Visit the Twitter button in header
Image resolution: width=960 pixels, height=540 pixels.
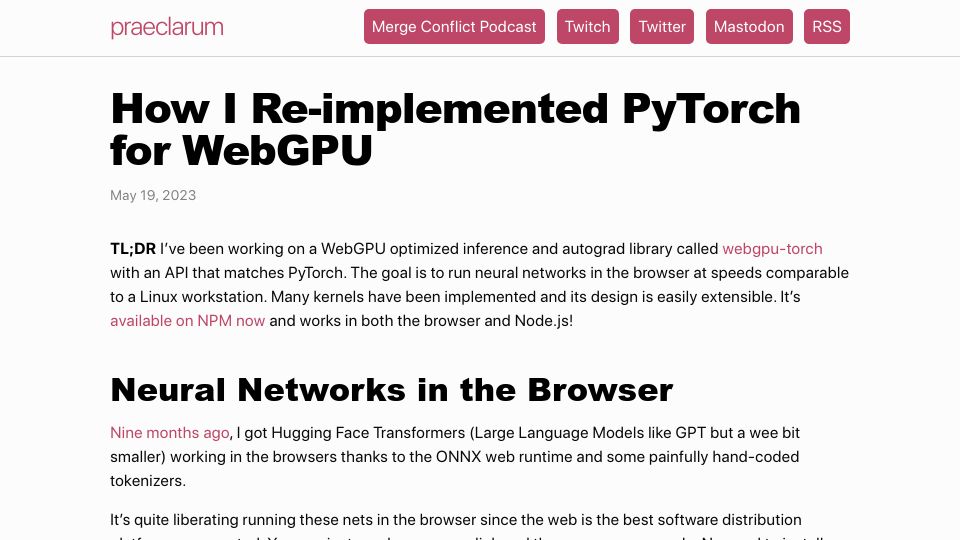pos(662,26)
